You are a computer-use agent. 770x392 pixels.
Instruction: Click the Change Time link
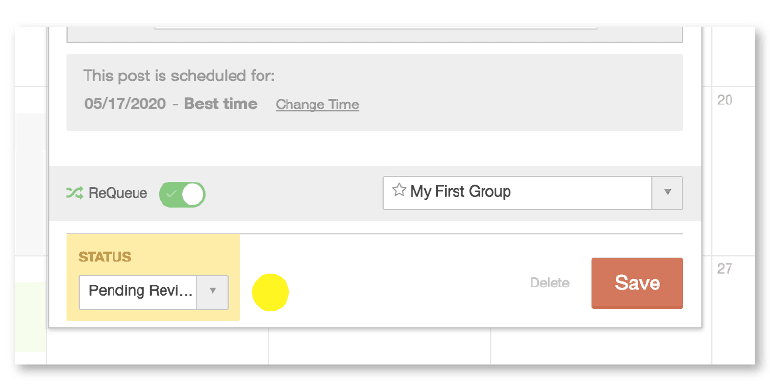317,104
